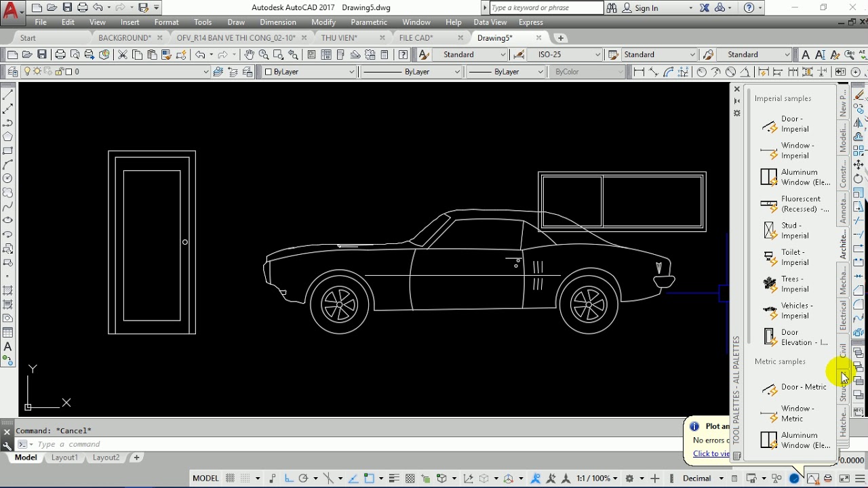Screen dimensions: 868x488
Task: Select the Line tool in the Draw toolbar
Action: (8, 96)
